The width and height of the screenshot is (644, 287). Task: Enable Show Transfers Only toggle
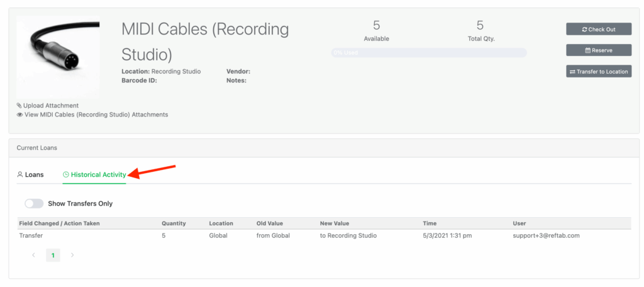34,204
